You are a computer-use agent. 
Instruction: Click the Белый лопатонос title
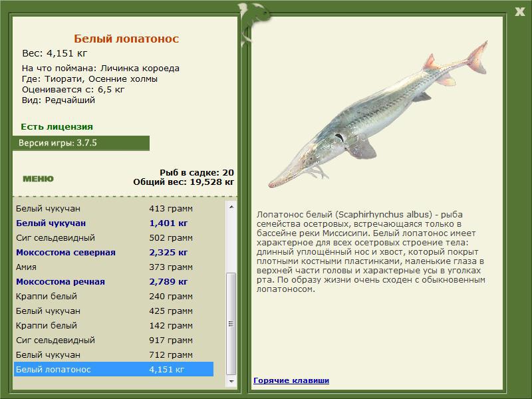tap(126, 39)
